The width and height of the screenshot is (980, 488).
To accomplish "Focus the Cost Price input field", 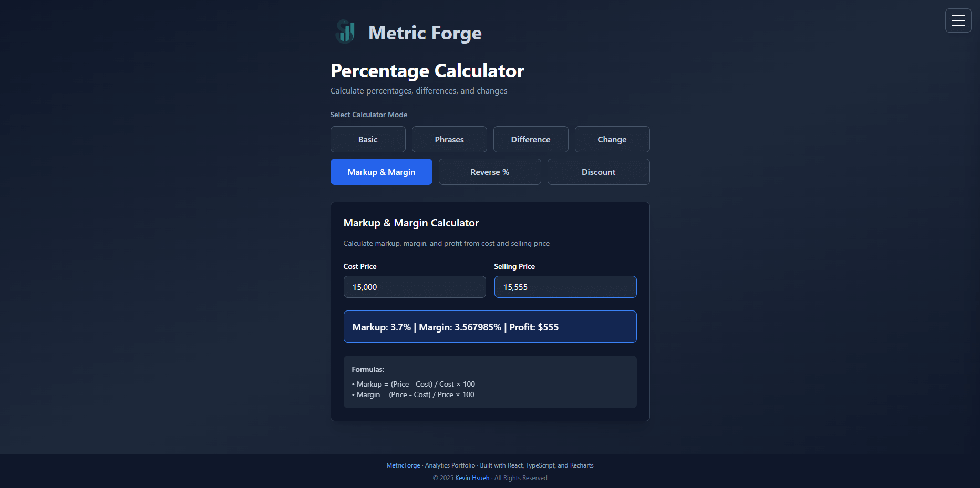I will (x=415, y=287).
